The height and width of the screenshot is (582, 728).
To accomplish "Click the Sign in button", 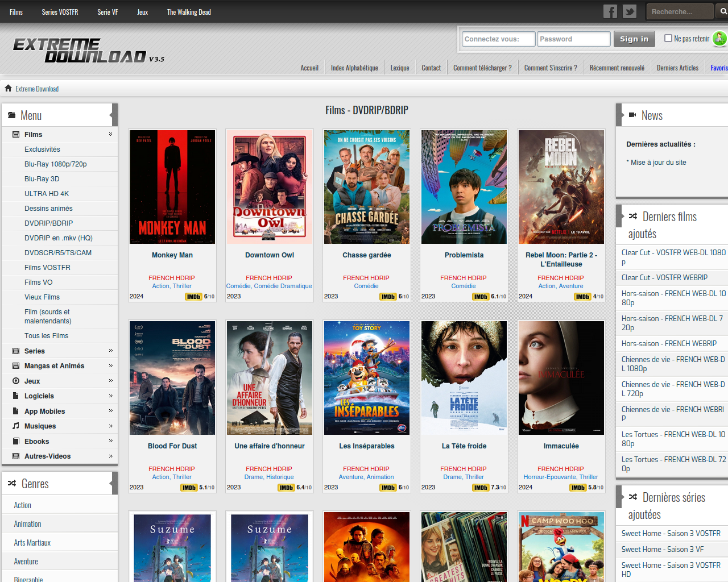I will (x=634, y=39).
